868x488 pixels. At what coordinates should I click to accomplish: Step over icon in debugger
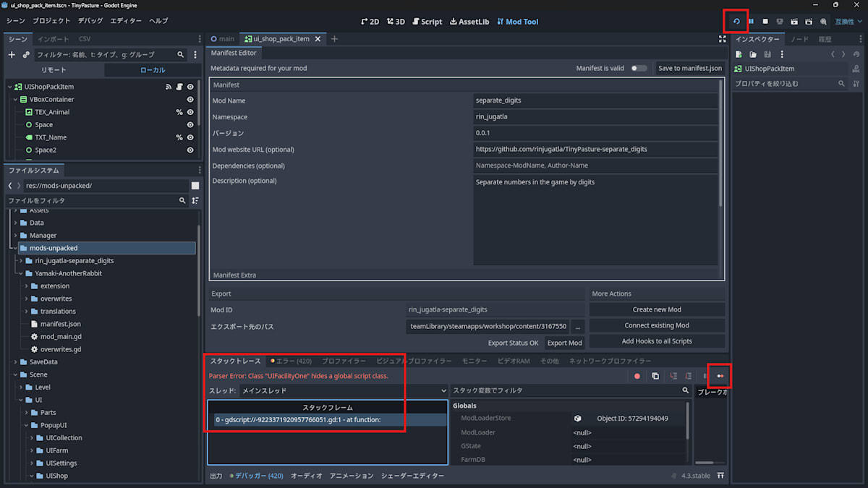688,376
